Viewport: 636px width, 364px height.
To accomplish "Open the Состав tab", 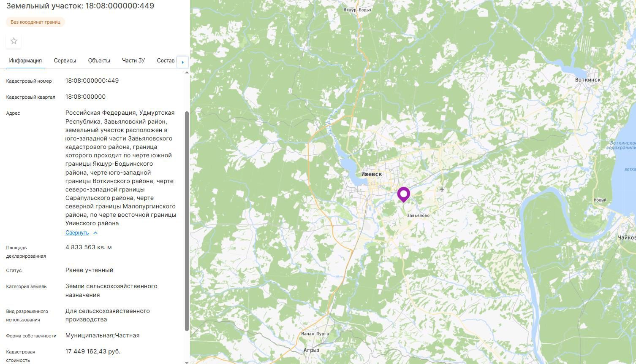I will click(x=166, y=61).
